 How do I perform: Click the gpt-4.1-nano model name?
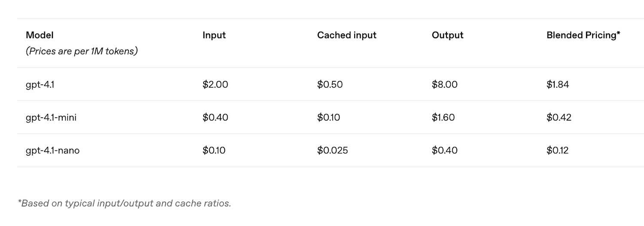click(52, 150)
